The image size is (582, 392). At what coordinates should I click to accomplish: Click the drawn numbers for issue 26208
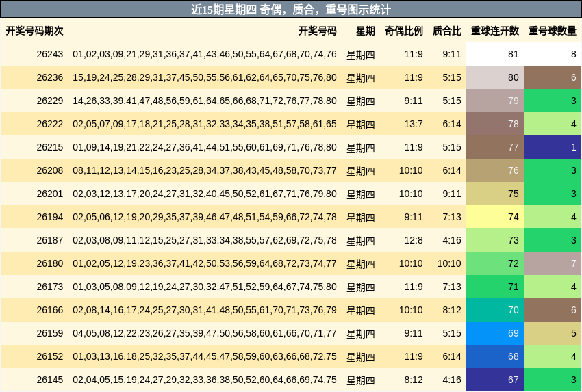(205, 170)
